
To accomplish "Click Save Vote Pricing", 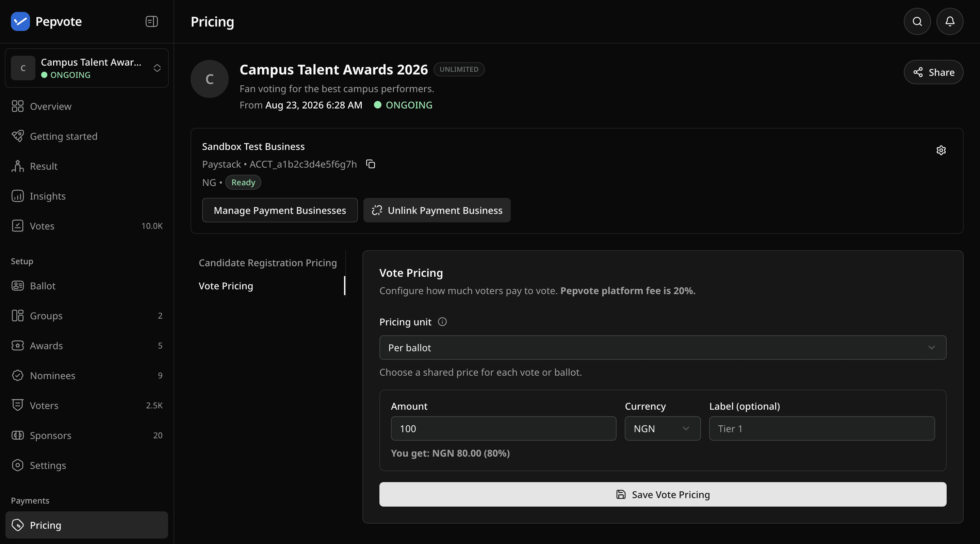I will (x=663, y=494).
